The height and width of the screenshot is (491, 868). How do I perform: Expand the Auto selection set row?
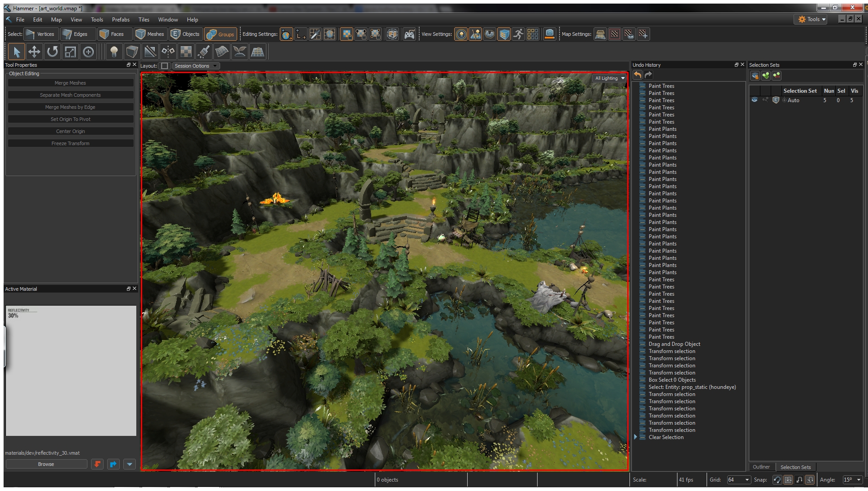(x=784, y=100)
